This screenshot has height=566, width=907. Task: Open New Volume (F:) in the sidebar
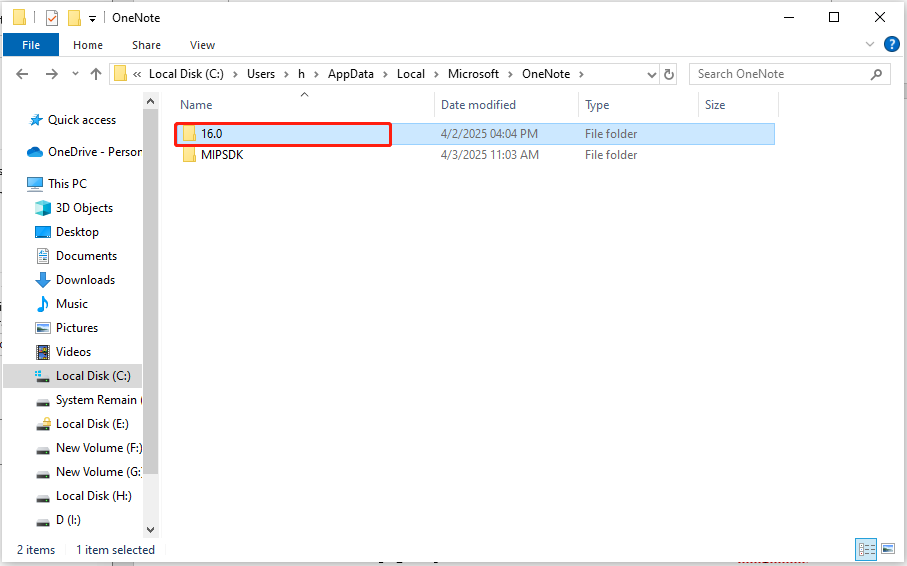pyautogui.click(x=89, y=448)
